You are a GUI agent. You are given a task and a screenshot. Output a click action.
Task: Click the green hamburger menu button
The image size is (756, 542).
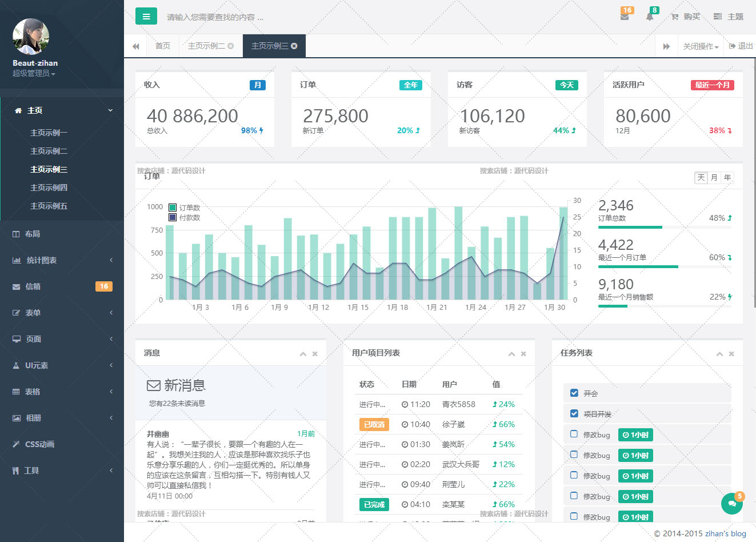click(146, 17)
